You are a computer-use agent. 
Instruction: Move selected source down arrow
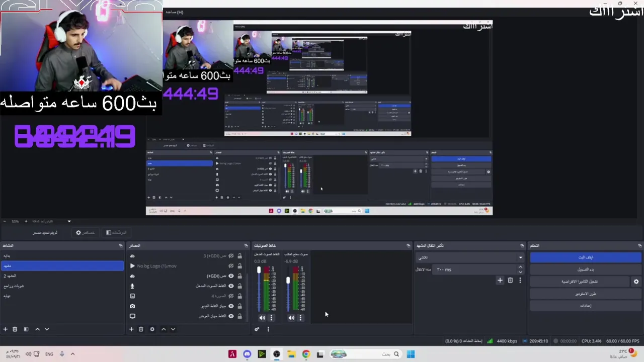click(173, 329)
